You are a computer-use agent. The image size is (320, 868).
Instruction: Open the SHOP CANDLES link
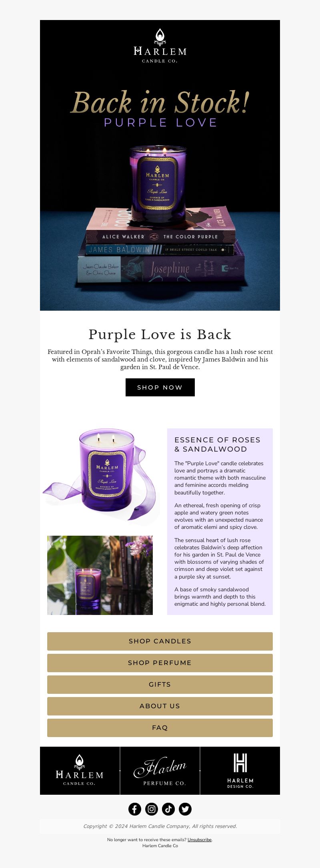pos(160,641)
